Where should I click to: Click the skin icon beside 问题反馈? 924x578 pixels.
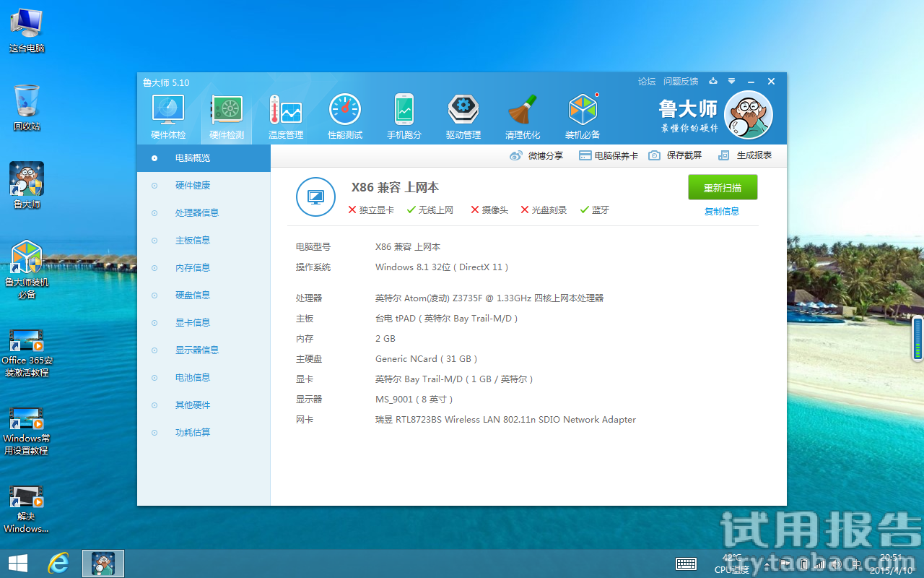tap(713, 82)
